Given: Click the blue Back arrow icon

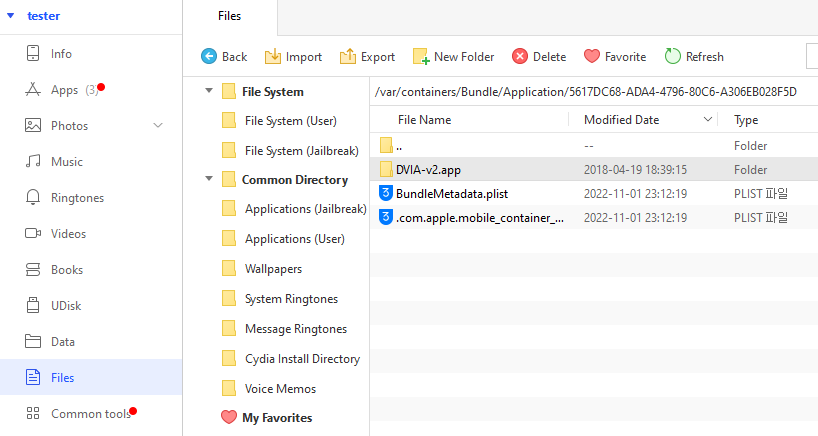Looking at the screenshot, I should (209, 56).
